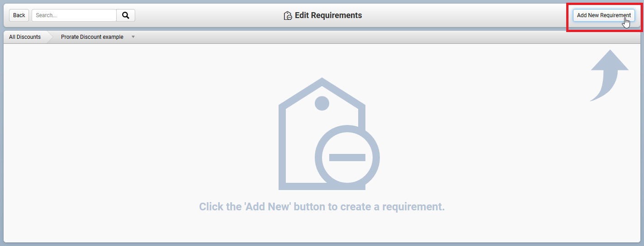Click the small tag icon beside Edit Requirements
644x246 pixels.
coord(288,16)
